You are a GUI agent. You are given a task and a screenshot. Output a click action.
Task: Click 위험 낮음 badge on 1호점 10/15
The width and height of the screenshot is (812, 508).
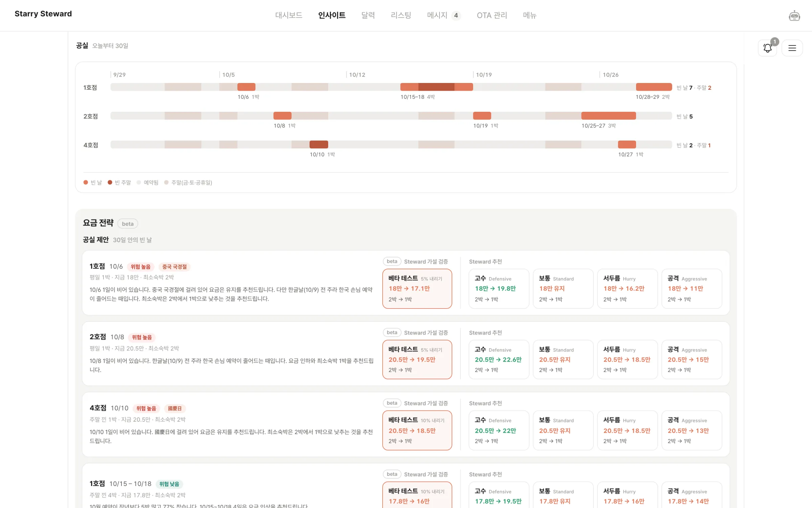(169, 484)
